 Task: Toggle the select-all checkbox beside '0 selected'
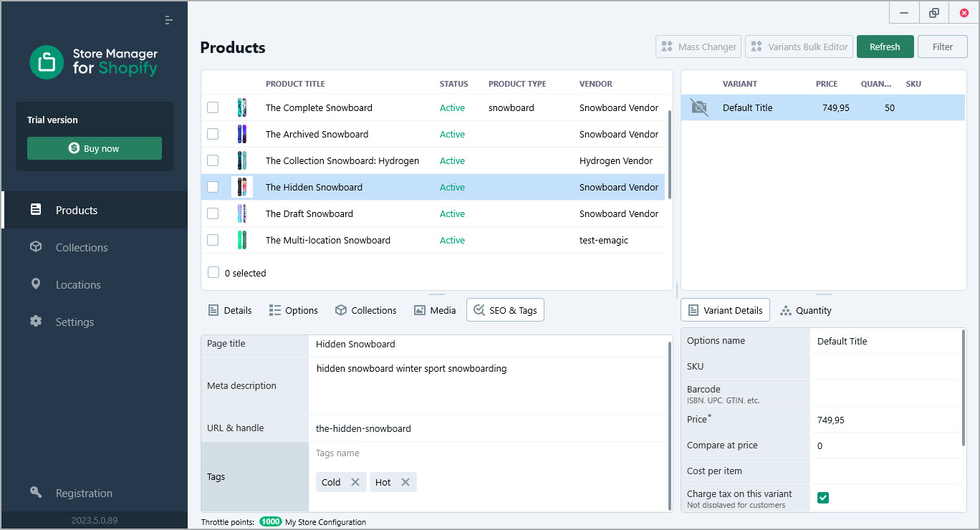point(213,272)
